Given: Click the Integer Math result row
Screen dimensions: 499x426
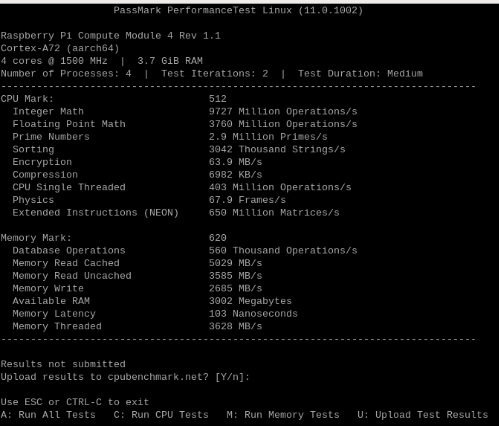Looking at the screenshot, I should pyautogui.click(x=185, y=111).
